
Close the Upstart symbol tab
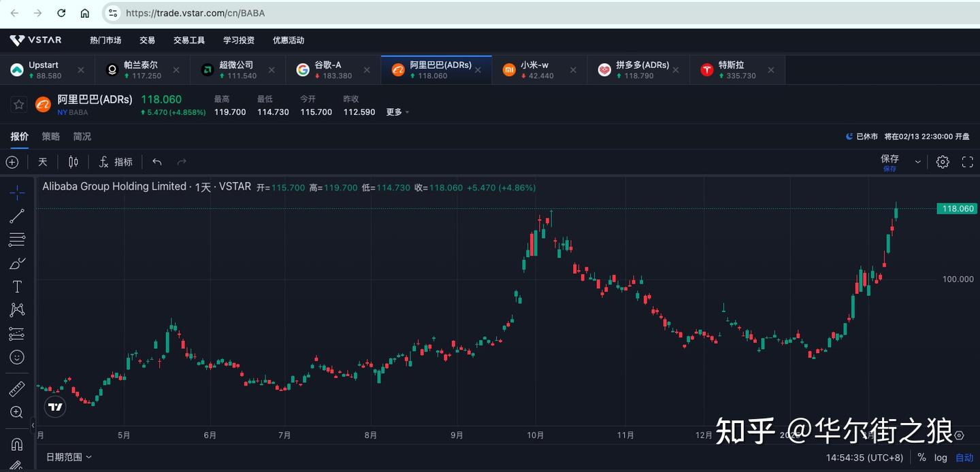coord(81,70)
